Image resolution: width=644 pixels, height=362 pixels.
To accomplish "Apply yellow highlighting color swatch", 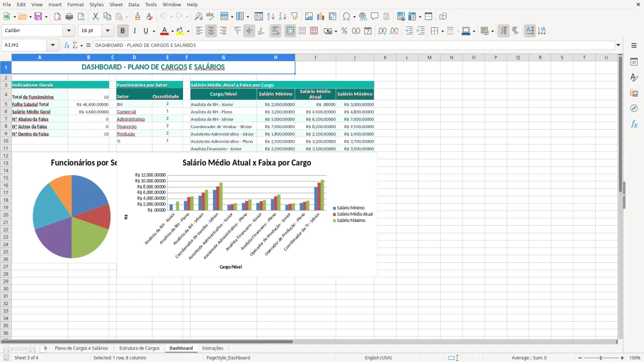I will tap(180, 31).
